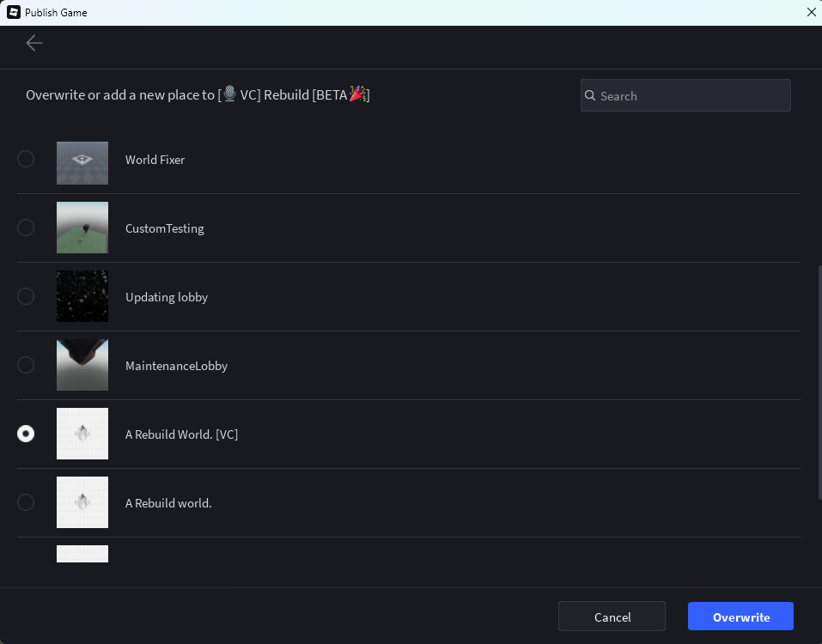Click the magnifying glass search icon
This screenshot has height=644, width=822.
(590, 96)
